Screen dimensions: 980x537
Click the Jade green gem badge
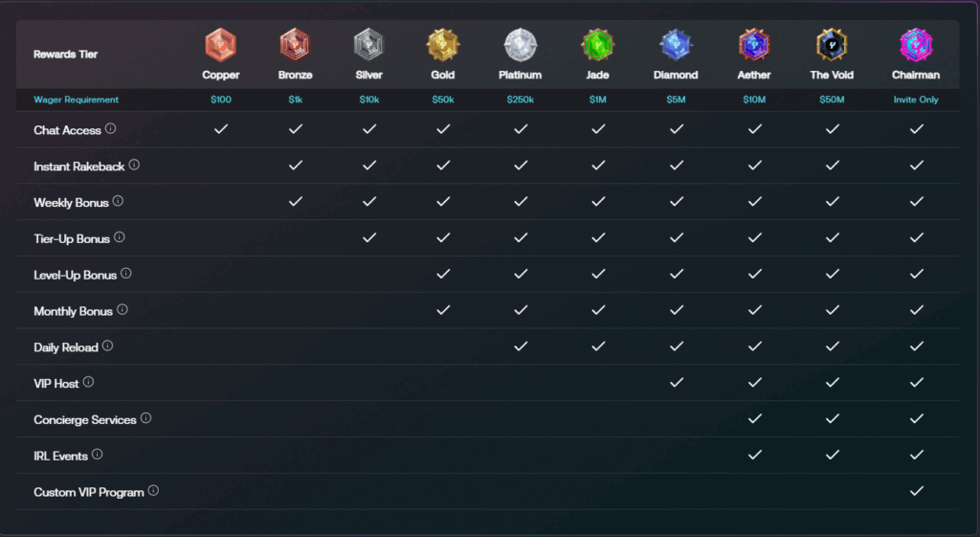coord(597,45)
